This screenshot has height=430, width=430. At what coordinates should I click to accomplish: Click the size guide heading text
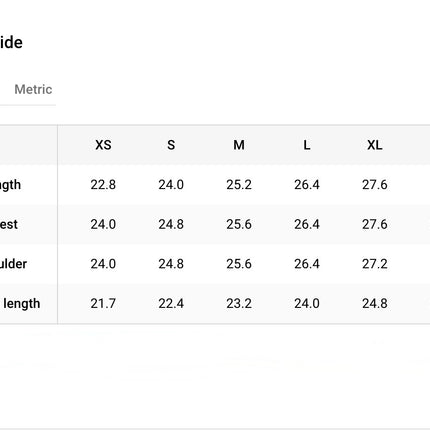point(11,43)
